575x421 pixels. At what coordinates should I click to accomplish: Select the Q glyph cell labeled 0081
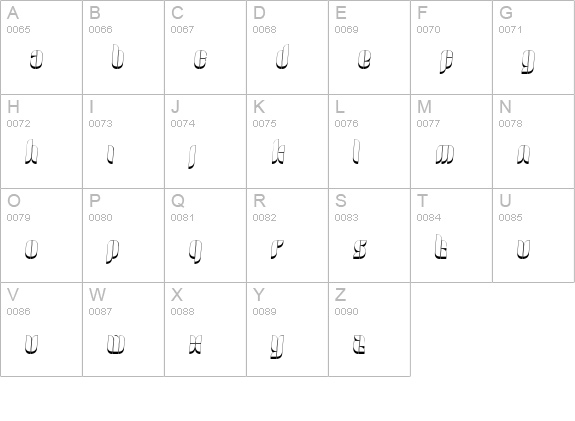[x=205, y=235]
